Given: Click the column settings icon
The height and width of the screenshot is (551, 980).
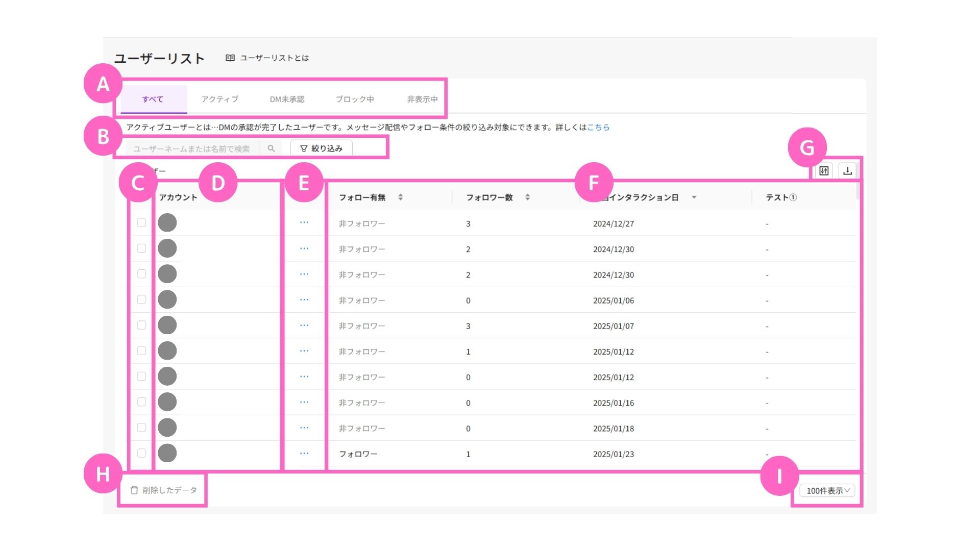Looking at the screenshot, I should [824, 171].
